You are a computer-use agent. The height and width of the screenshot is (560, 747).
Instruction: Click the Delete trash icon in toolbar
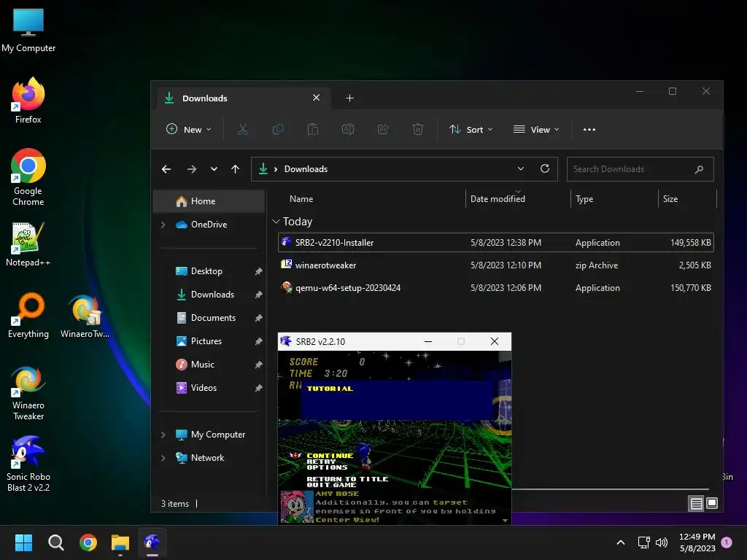point(418,130)
